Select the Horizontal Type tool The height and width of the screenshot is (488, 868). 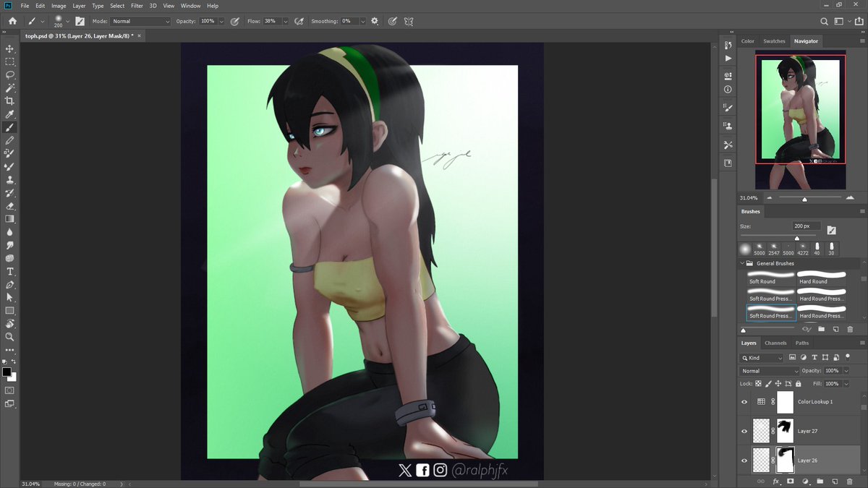coord(10,271)
